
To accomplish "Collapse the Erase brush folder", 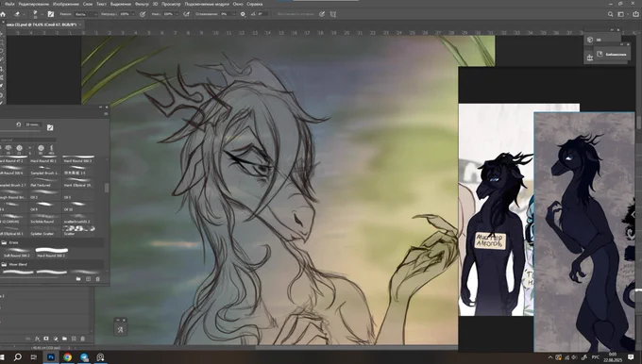I will click(x=4, y=242).
